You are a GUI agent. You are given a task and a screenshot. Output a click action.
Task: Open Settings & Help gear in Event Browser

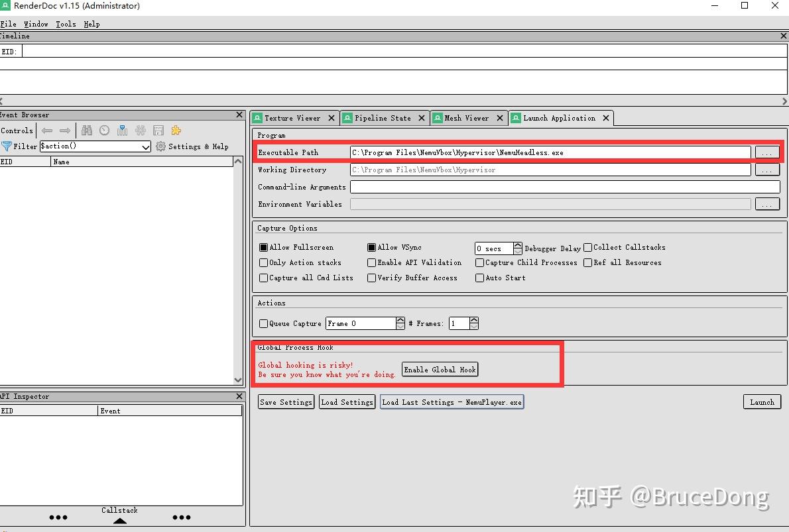pos(192,146)
